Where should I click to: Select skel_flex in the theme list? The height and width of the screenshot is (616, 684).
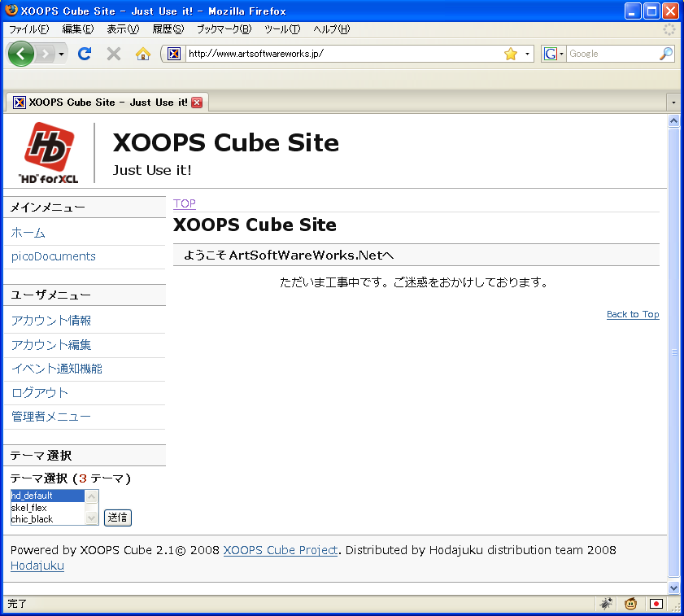29,508
